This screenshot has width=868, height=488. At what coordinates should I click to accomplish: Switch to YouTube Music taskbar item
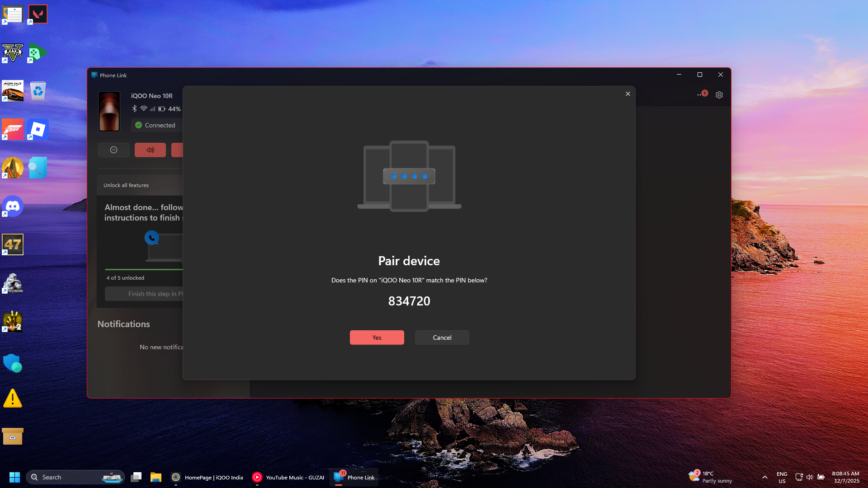(288, 477)
